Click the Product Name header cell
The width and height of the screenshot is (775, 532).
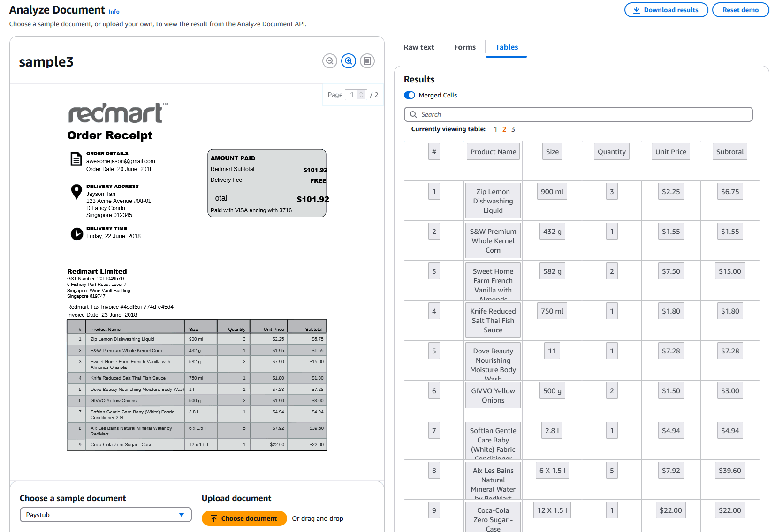tap(493, 152)
